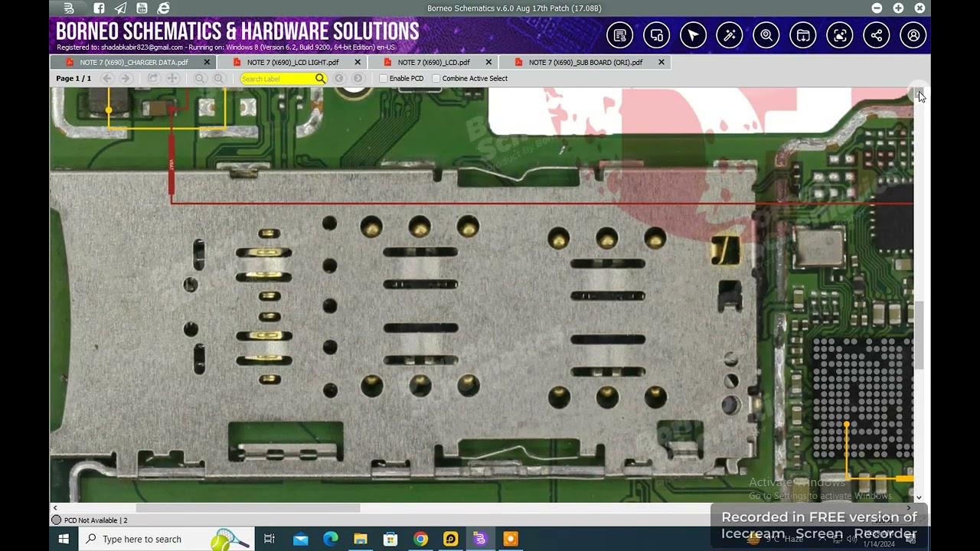Open the Facebook icon in title bar
The height and width of the screenshot is (551, 980).
click(x=99, y=8)
